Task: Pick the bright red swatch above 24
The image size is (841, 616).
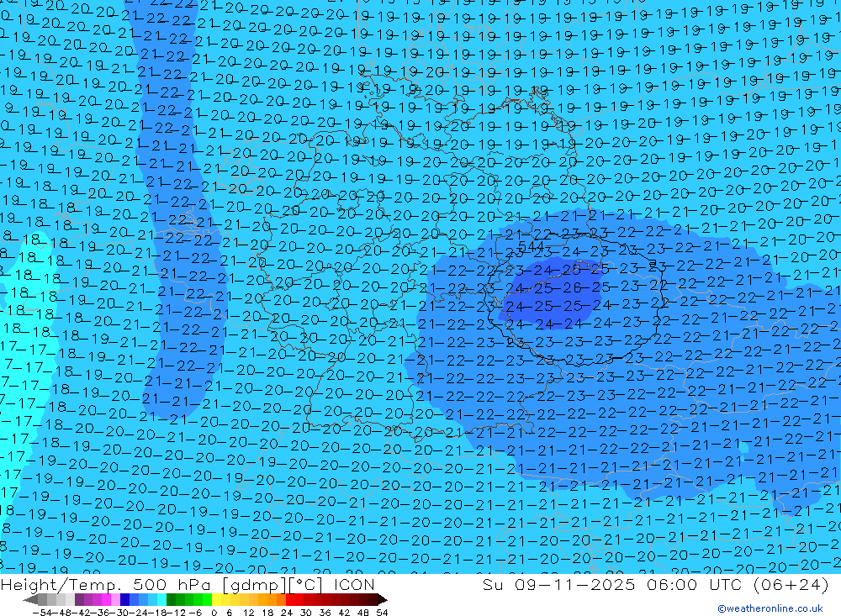Action: pyautogui.click(x=290, y=599)
